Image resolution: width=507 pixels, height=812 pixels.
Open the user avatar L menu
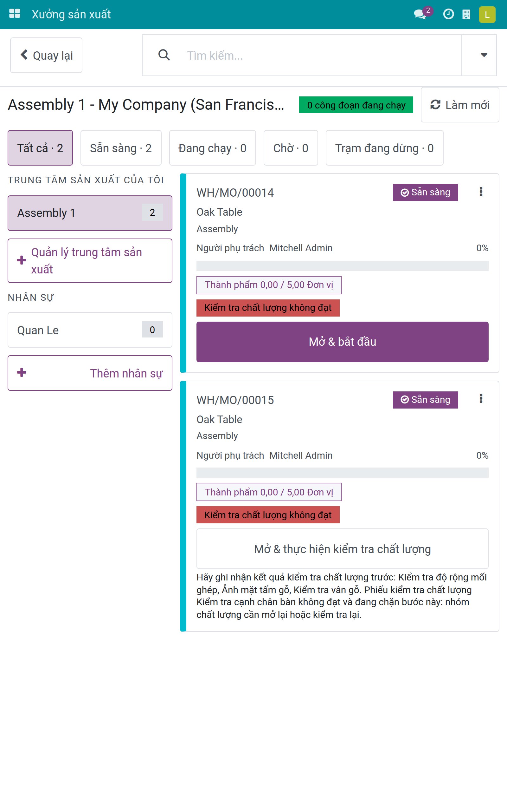click(487, 14)
